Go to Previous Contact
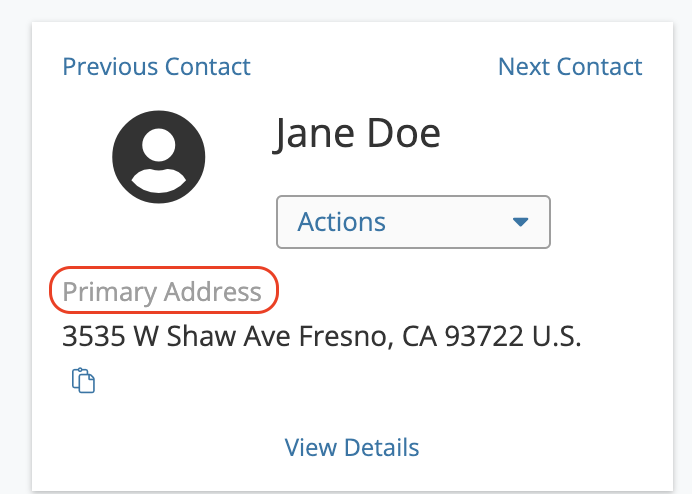The image size is (692, 494). click(x=157, y=67)
